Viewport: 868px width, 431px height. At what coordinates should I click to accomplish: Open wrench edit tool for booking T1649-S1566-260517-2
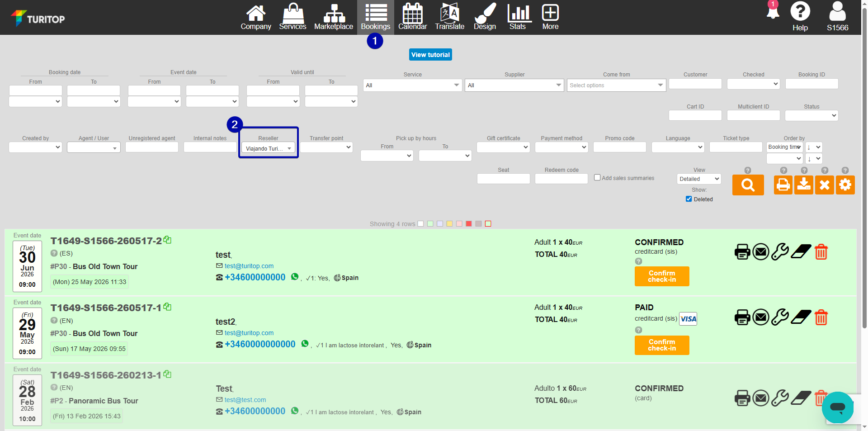[780, 251]
